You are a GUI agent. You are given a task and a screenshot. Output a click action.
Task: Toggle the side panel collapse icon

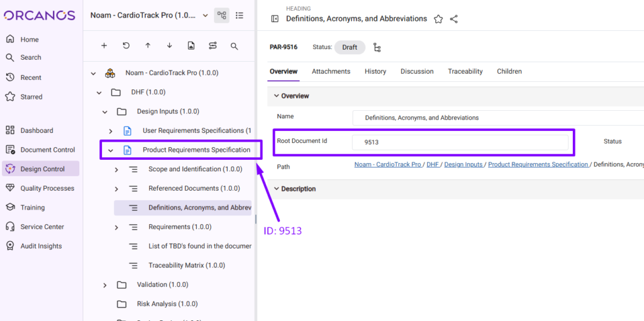pos(275,19)
